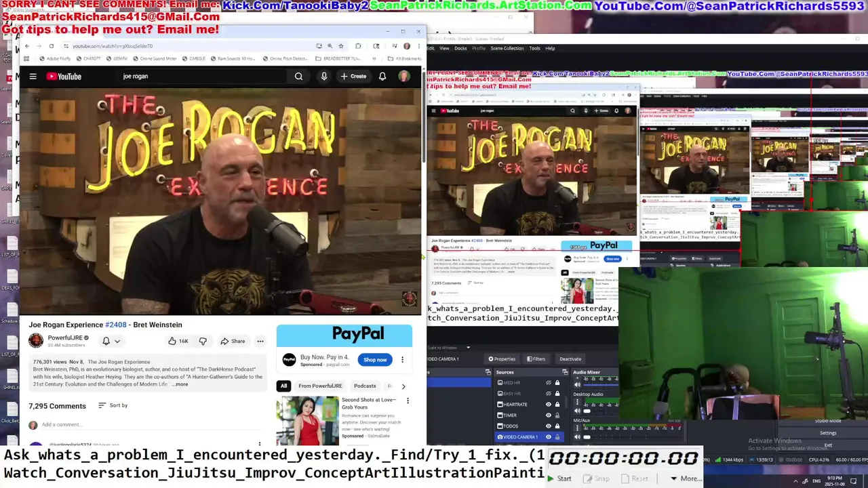The height and width of the screenshot is (488, 868).
Task: Open OBS View menu
Action: [x=444, y=48]
